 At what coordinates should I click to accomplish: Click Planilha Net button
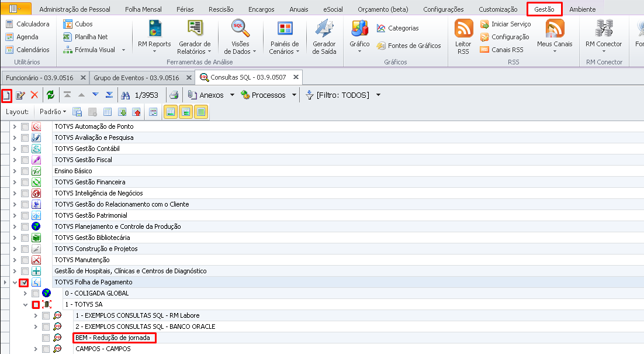pyautogui.click(x=85, y=37)
